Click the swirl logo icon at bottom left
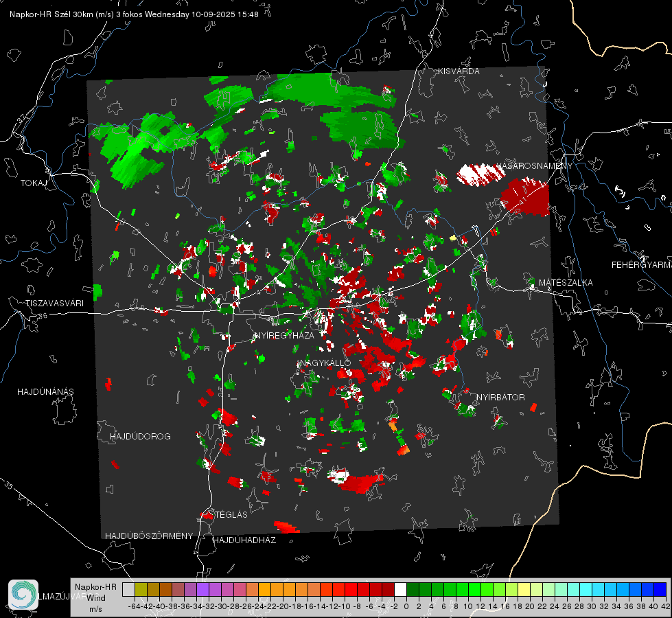 click(x=23, y=595)
